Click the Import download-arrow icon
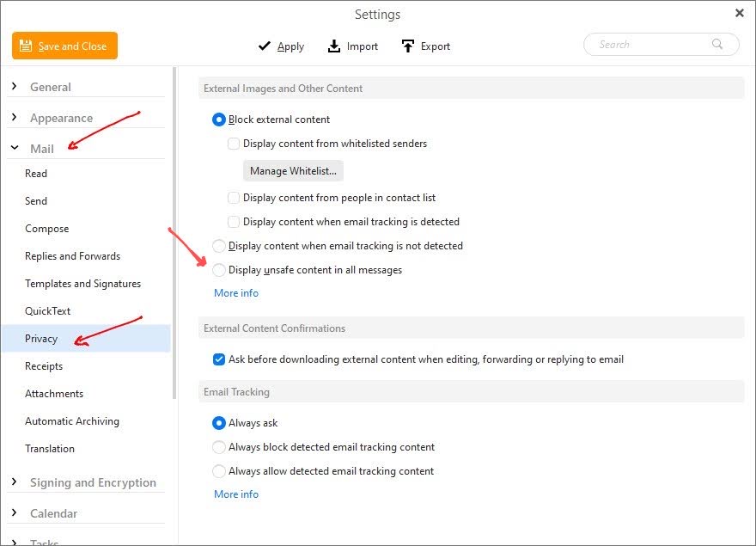Screen dimensions: 756x546 coord(333,46)
